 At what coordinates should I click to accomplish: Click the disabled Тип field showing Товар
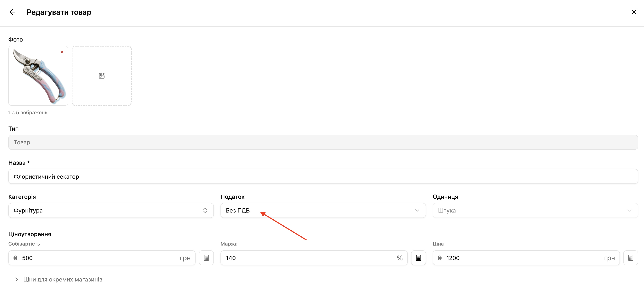(323, 142)
